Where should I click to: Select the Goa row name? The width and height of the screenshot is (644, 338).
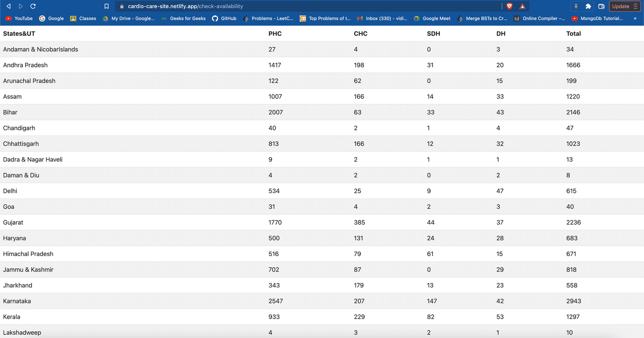pyautogui.click(x=8, y=206)
